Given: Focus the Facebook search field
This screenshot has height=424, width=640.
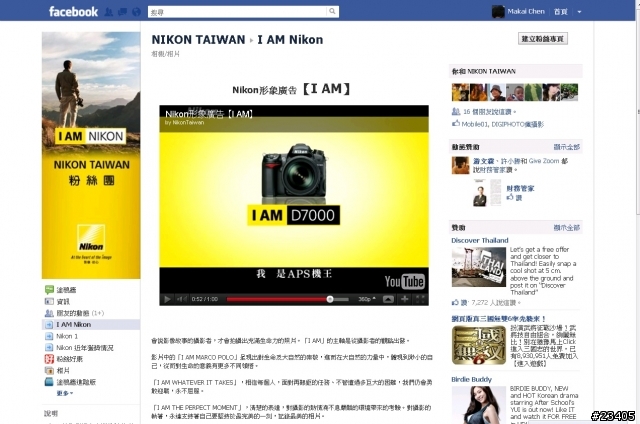Looking at the screenshot, I should (x=238, y=12).
